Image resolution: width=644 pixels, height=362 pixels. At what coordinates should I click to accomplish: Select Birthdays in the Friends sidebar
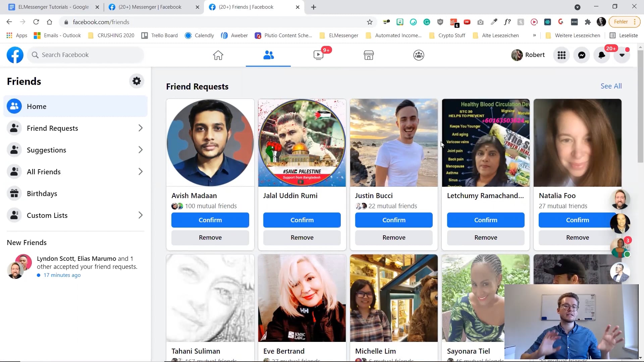coord(42,193)
